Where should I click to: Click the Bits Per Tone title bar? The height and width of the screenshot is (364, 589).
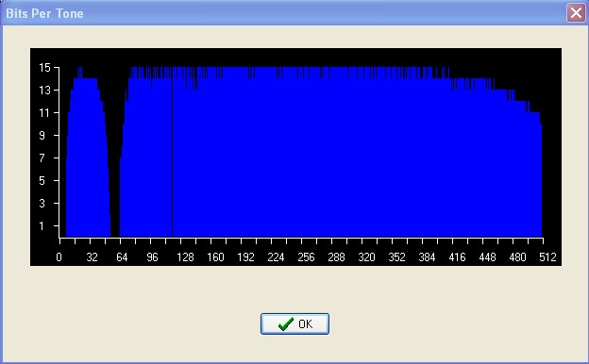285,13
